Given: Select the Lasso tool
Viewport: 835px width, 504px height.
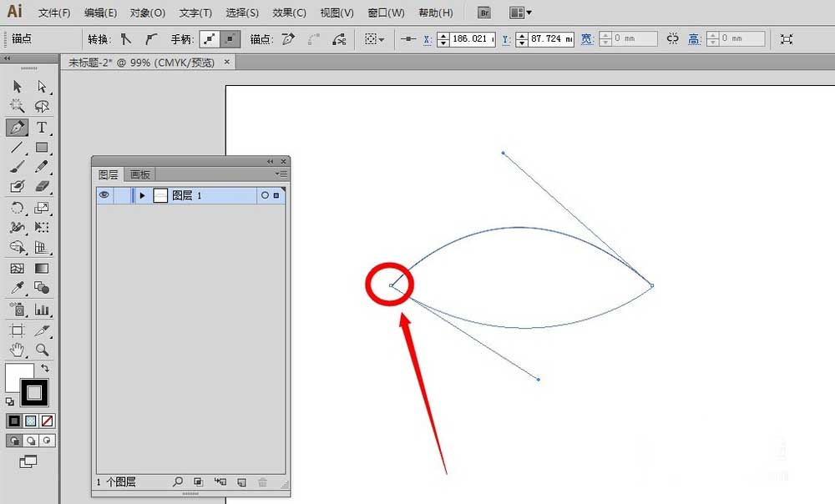Looking at the screenshot, I should [42, 106].
